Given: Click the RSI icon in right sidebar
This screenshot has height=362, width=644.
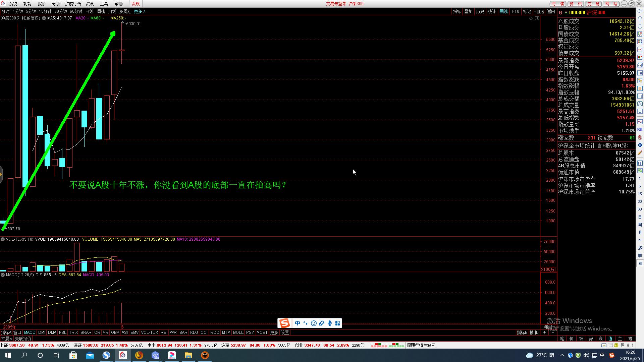Looking at the screenshot, I should pyautogui.click(x=640, y=129).
